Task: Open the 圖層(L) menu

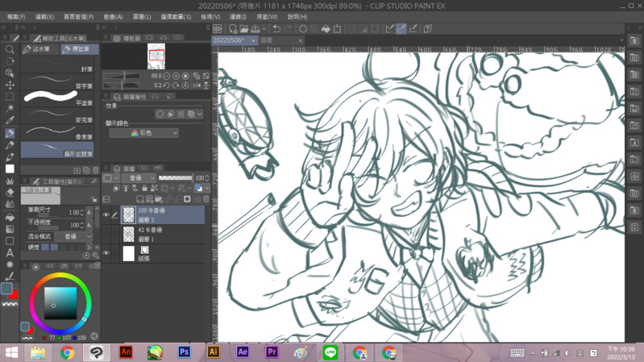Action: click(142, 17)
